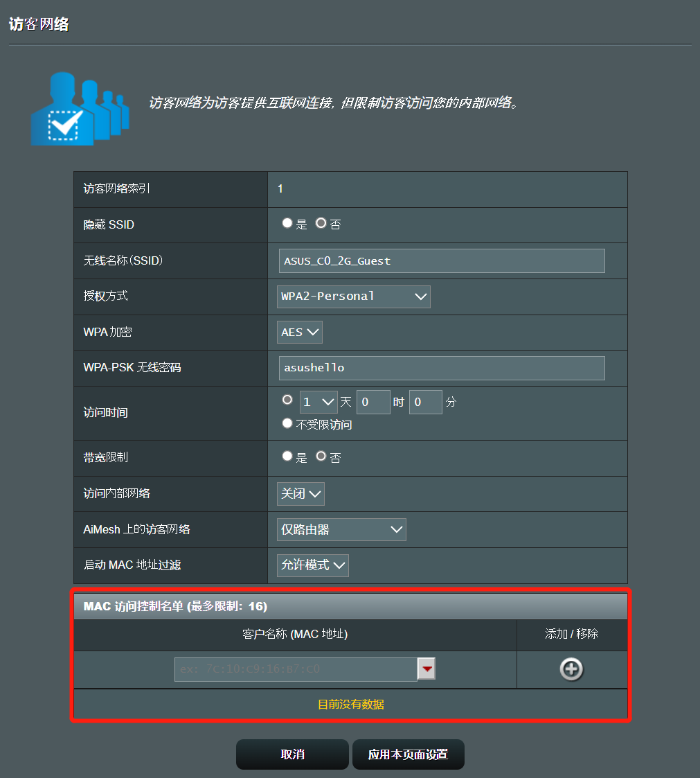Click the guest network people illustration icon
This screenshot has height=778, width=700.
point(80,108)
